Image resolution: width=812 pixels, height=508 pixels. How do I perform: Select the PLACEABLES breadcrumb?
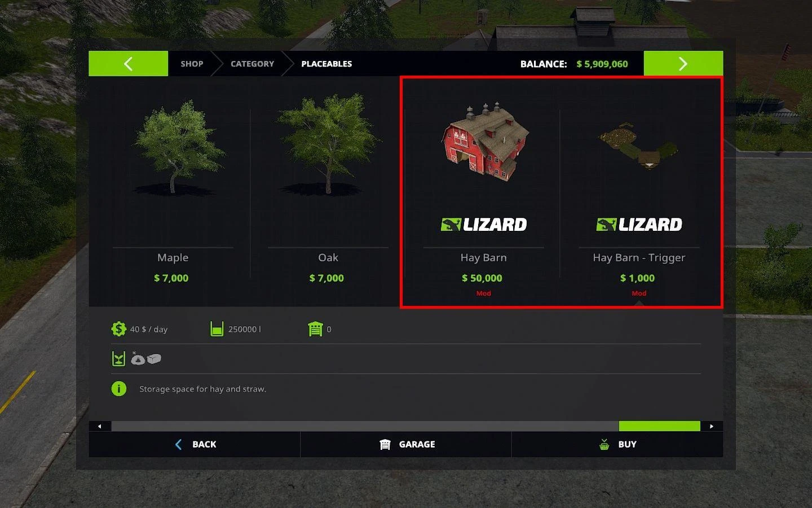[326, 64]
